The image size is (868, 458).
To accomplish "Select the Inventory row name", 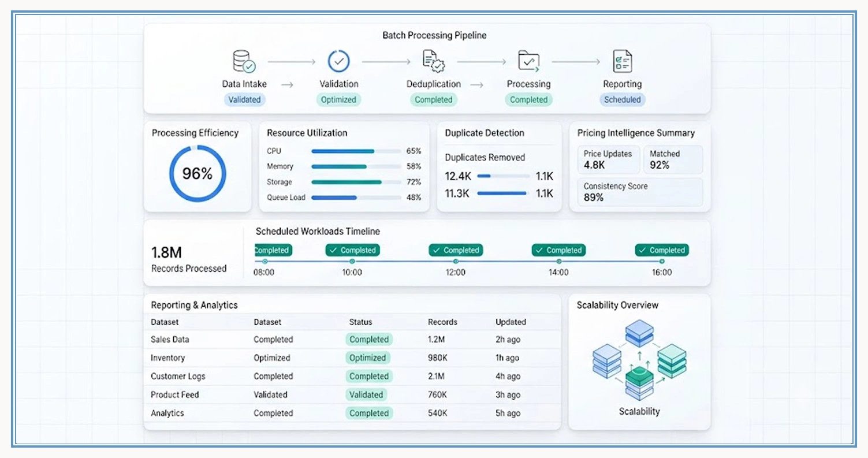I will coord(167,358).
